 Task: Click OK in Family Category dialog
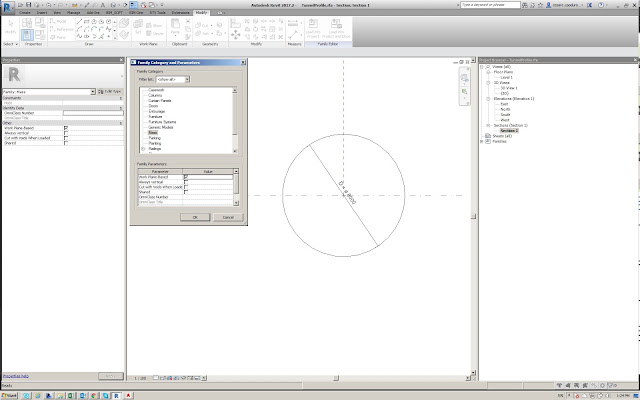click(x=195, y=217)
